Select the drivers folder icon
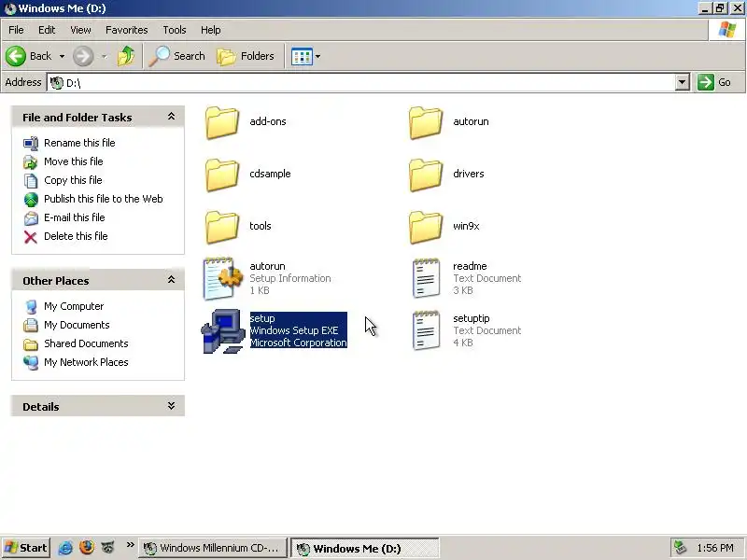The height and width of the screenshot is (560, 747). (426, 175)
